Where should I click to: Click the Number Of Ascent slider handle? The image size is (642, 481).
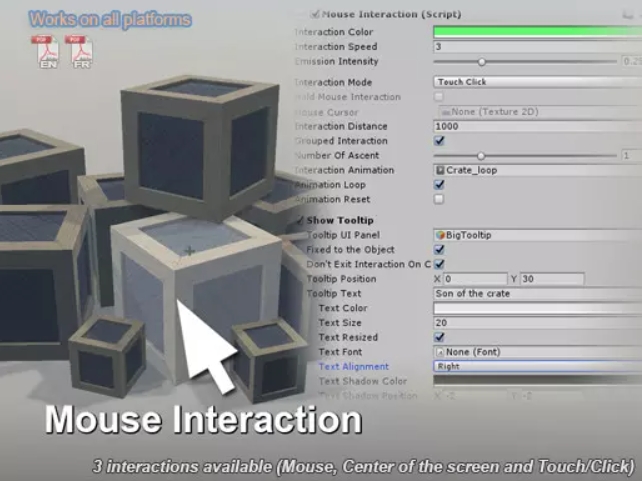tap(481, 156)
